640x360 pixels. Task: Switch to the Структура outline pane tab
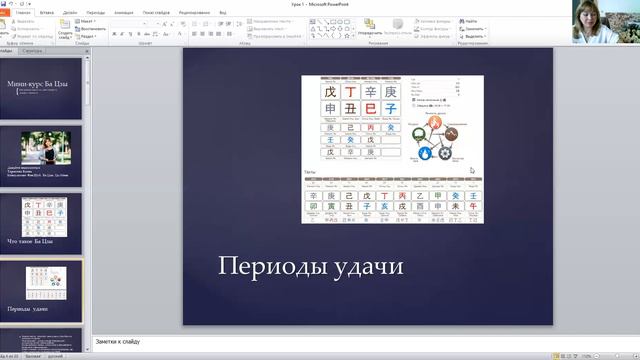click(32, 51)
